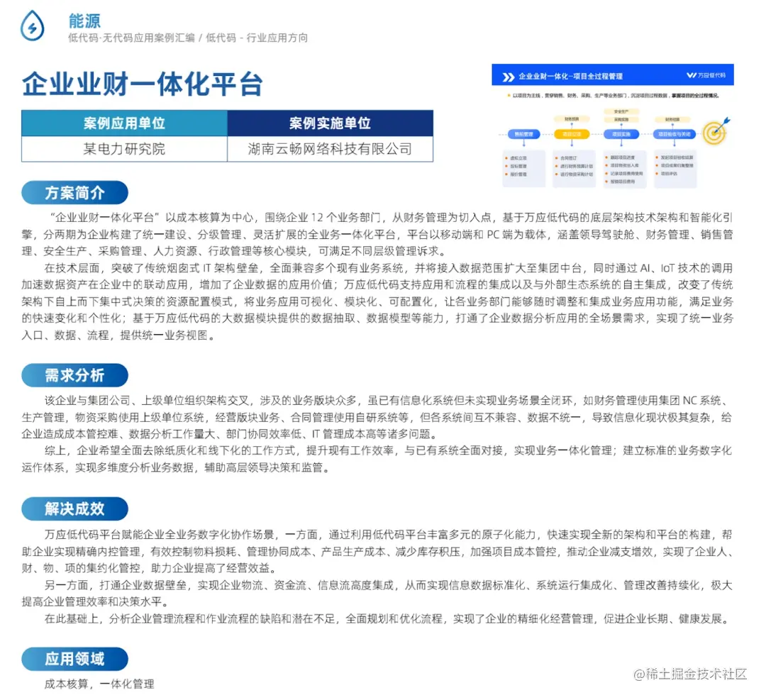Open the 需求分析 section header
The image size is (766, 700).
[x=74, y=375]
